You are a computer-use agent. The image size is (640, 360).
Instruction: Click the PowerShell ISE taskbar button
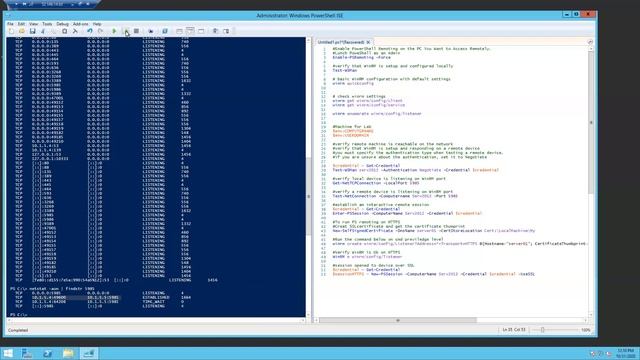coord(89,353)
